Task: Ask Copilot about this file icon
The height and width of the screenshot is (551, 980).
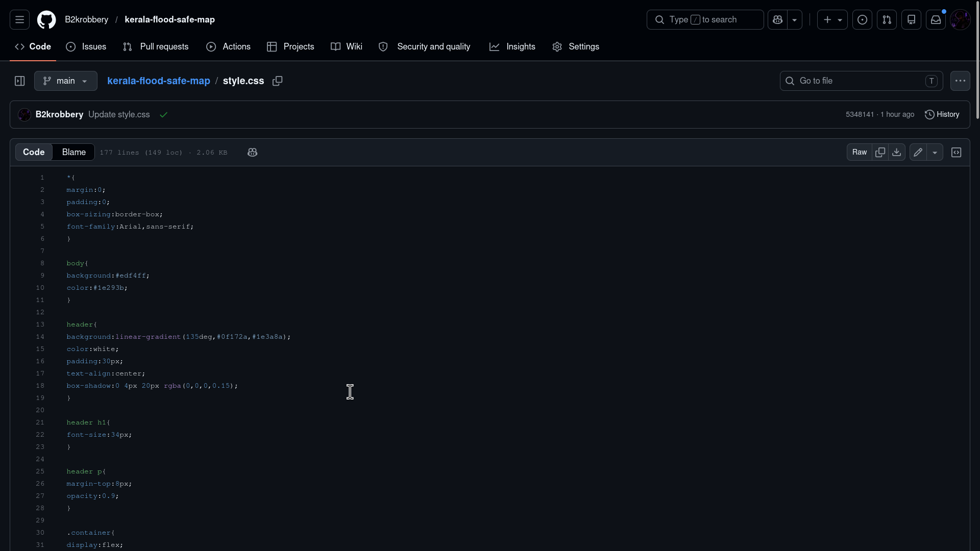Action: pyautogui.click(x=252, y=152)
